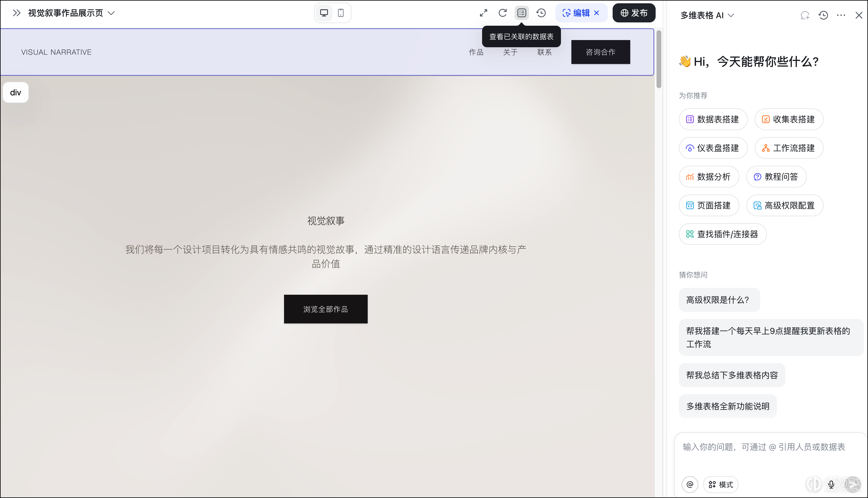Image resolution: width=868 pixels, height=498 pixels.
Task: Click the 浏览全部作品 button
Action: [x=326, y=309]
